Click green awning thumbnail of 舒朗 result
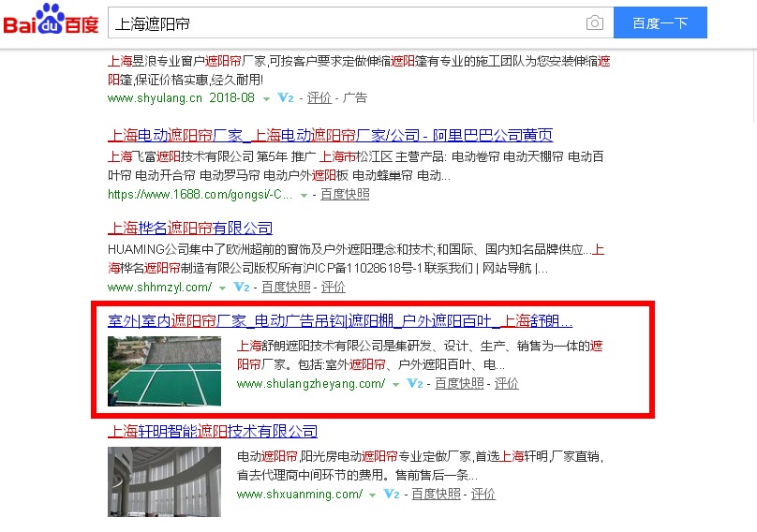 click(x=164, y=371)
